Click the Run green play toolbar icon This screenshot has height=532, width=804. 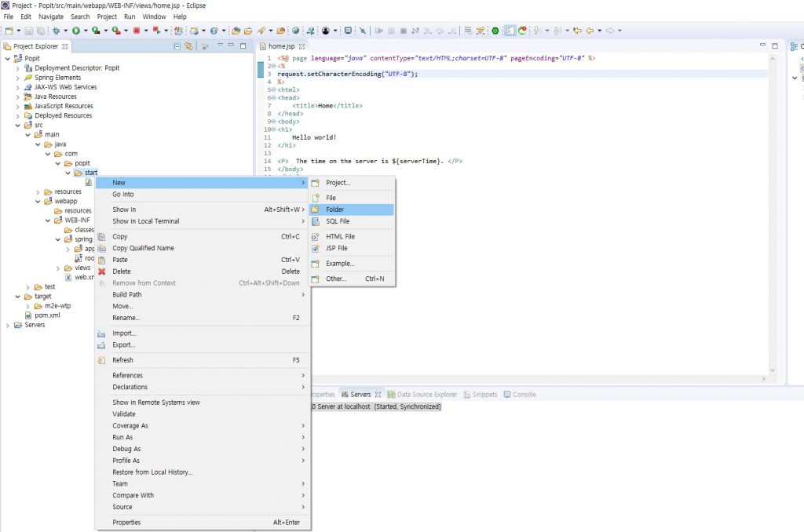[x=76, y=31]
